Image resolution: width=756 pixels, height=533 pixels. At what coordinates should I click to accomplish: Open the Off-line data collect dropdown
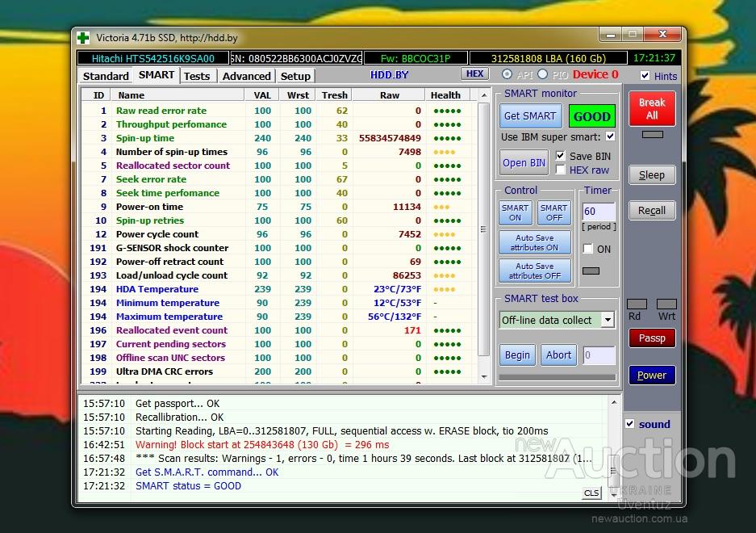point(608,320)
